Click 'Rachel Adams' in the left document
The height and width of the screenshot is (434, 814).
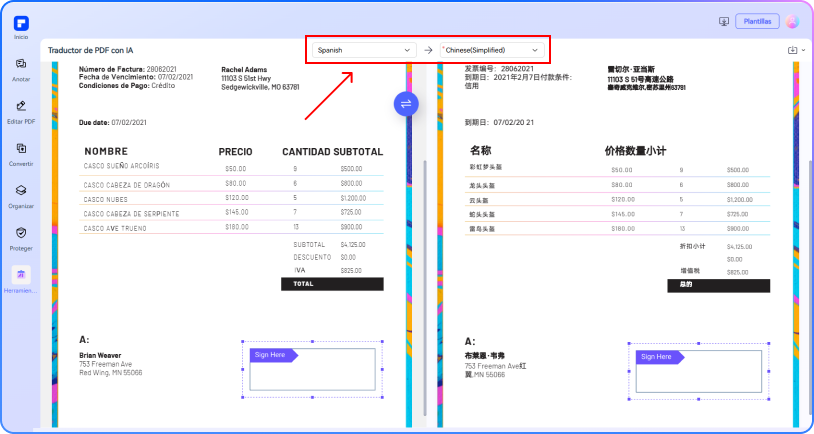[244, 70]
